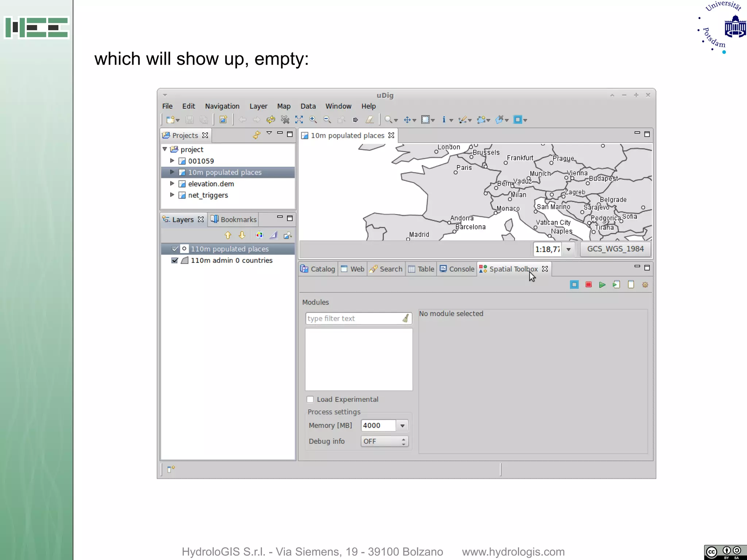Click the cancel drawing icon
This screenshot has height=560, width=747.
pos(285,120)
